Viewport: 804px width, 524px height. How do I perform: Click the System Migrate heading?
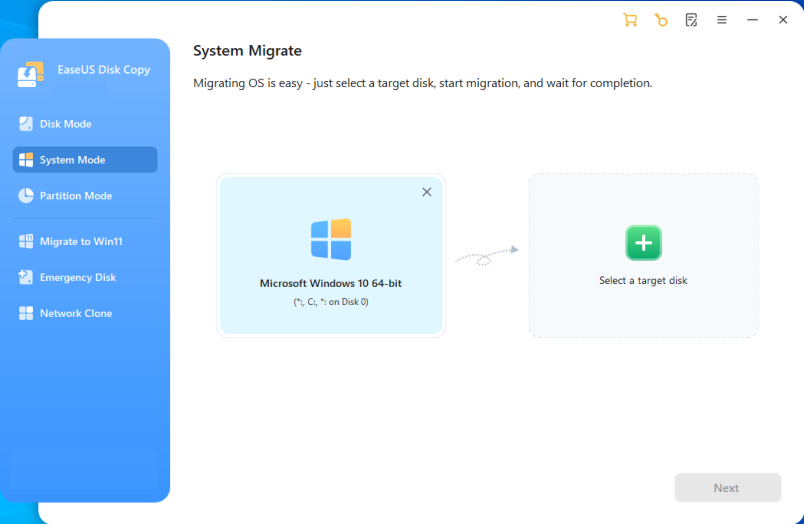pos(247,51)
